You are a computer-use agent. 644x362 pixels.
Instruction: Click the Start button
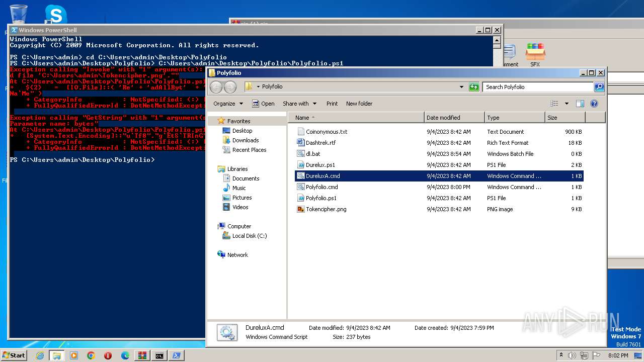(14, 355)
